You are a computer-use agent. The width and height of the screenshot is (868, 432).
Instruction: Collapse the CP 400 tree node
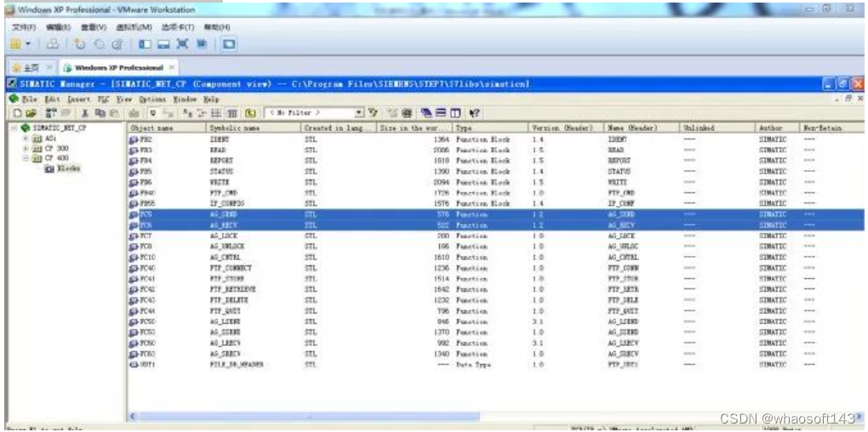[26, 158]
